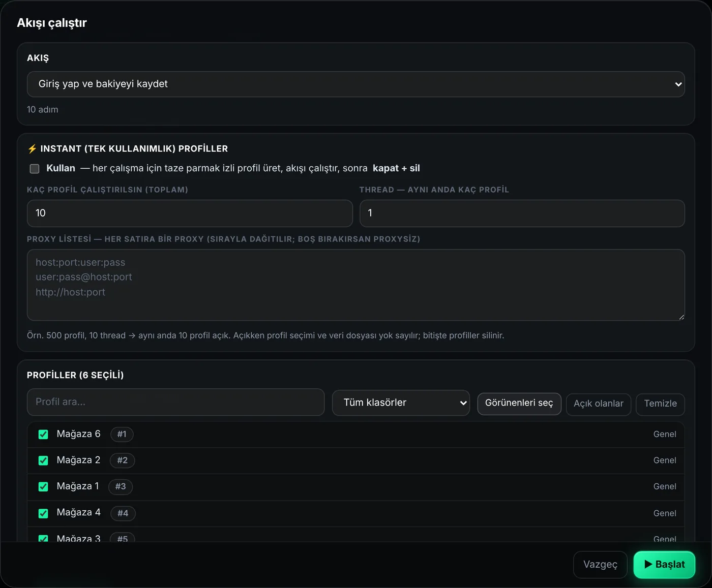Click the #3 badge beside Mağaza 1
The height and width of the screenshot is (588, 712).
coord(121,486)
